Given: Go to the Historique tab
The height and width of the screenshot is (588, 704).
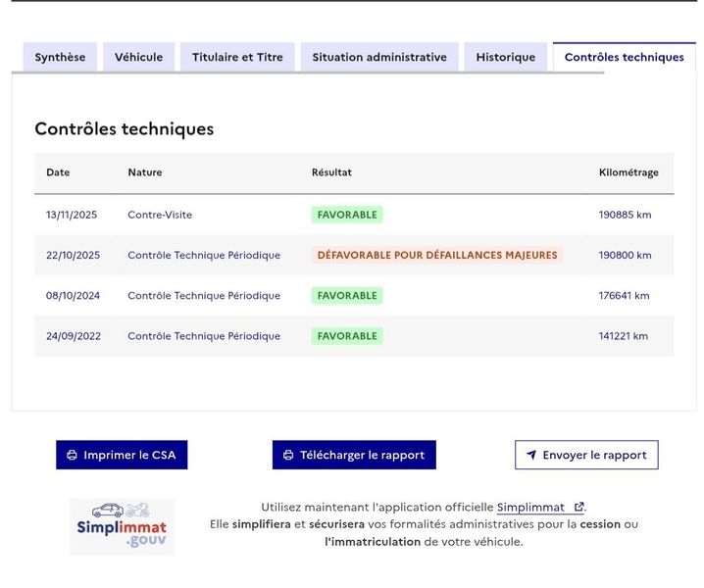Looking at the screenshot, I should [x=506, y=57].
